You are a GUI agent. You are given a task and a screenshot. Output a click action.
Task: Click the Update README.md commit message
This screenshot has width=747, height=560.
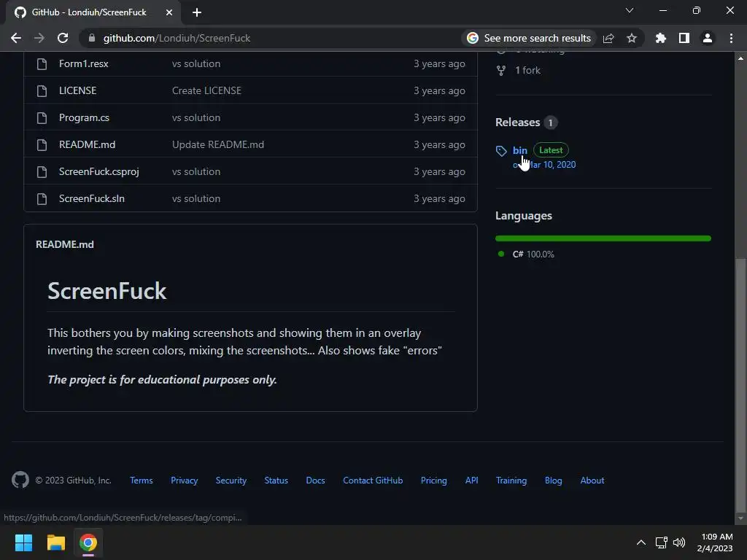click(x=217, y=145)
